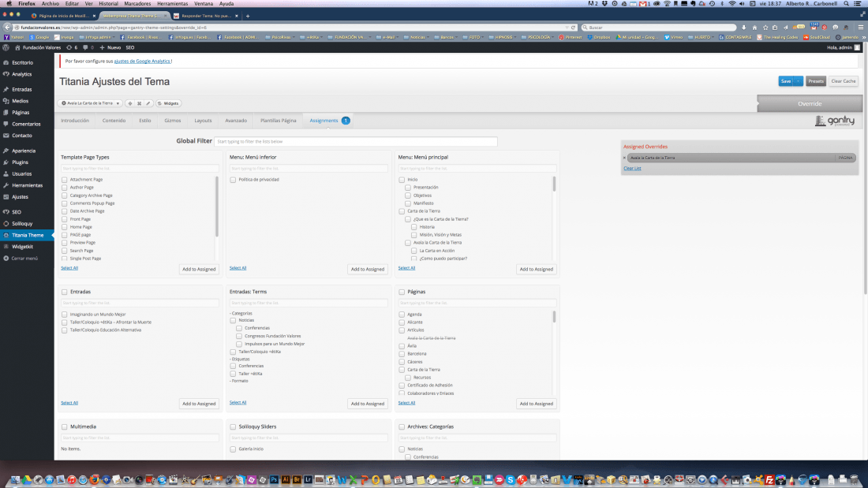The image size is (868, 488).
Task: Click the Páginas list scrollbar
Action: click(x=554, y=317)
